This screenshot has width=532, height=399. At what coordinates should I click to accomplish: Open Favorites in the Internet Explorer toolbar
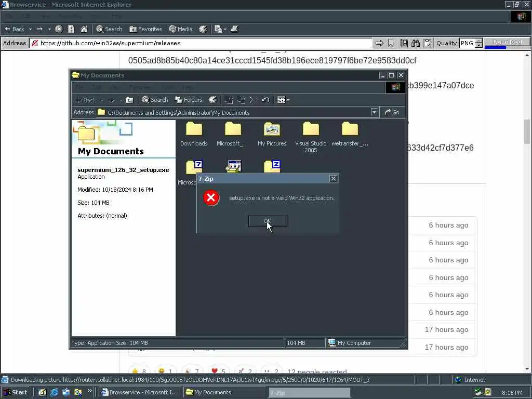(x=145, y=29)
